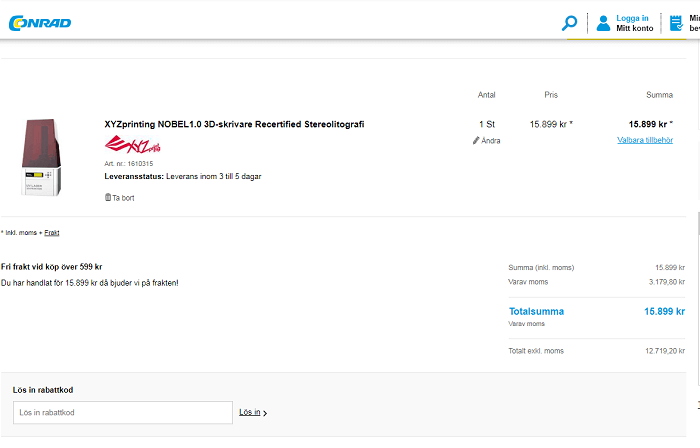Click the XYZprinting brand logo
The image size is (700, 448).
(133, 146)
